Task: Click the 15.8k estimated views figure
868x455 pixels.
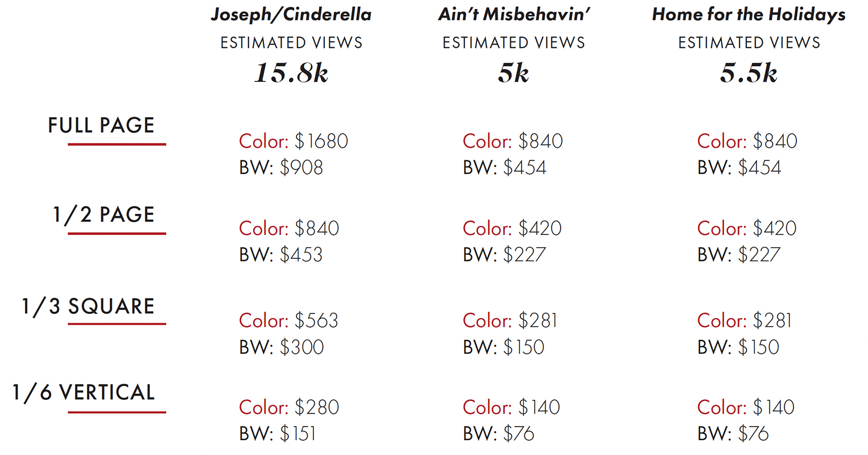Action: [x=291, y=73]
